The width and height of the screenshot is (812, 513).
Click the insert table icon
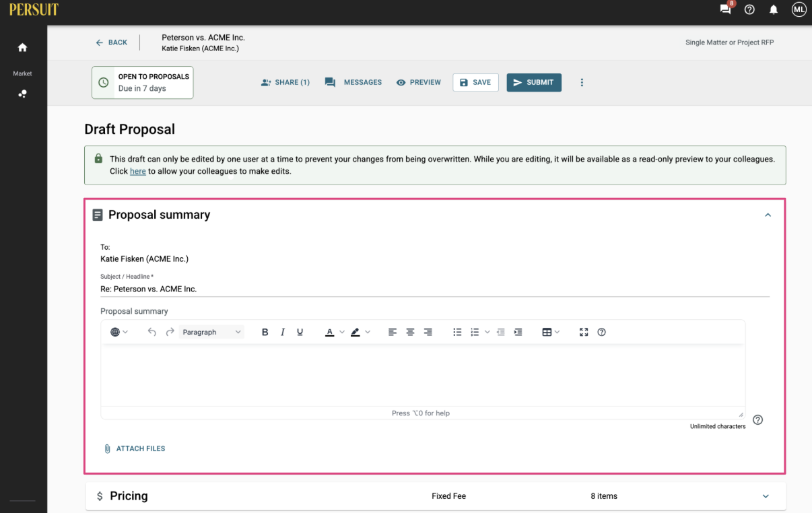[x=547, y=332]
